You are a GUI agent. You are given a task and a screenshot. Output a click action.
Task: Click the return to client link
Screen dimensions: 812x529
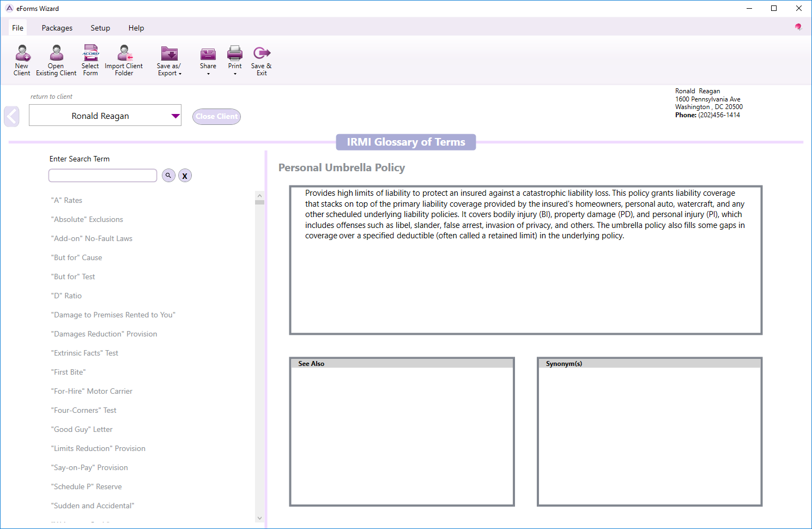pos(51,97)
